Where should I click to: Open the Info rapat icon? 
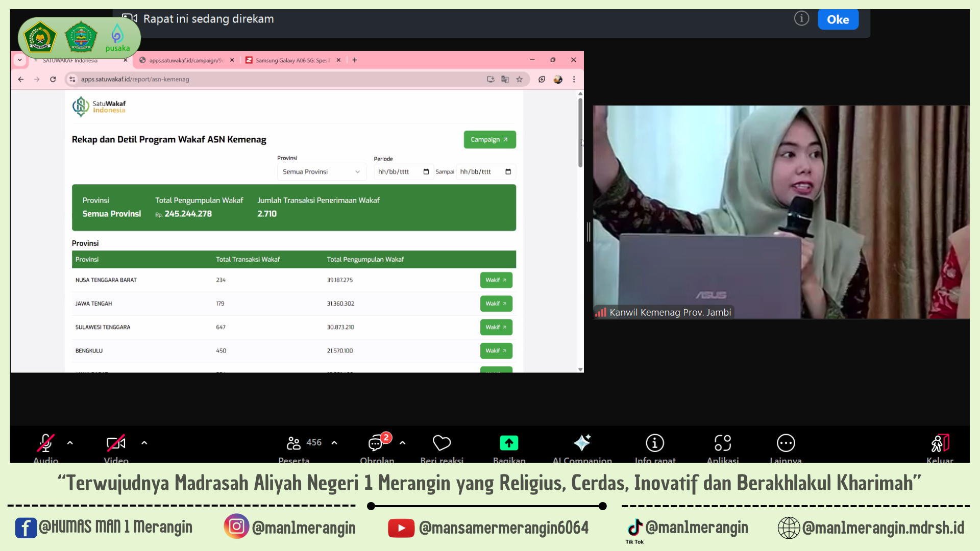pos(655,443)
